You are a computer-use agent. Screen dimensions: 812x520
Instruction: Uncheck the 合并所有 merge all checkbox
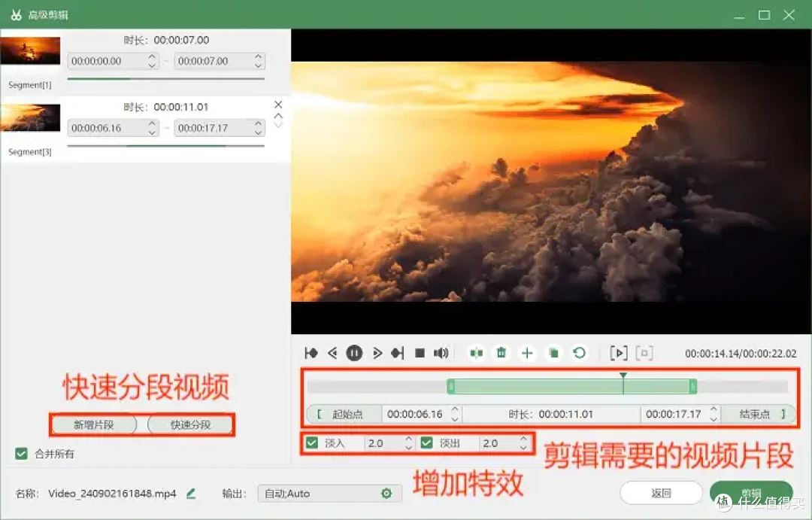[21, 454]
